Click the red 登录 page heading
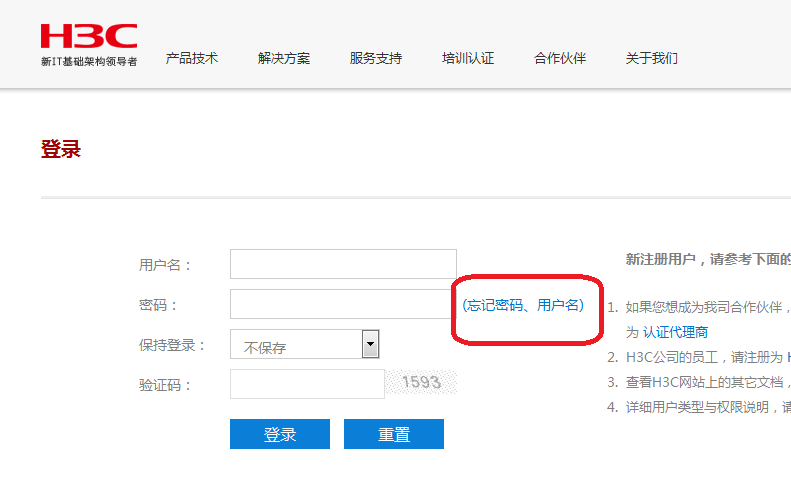Screen dimensions: 791x486 [61, 150]
